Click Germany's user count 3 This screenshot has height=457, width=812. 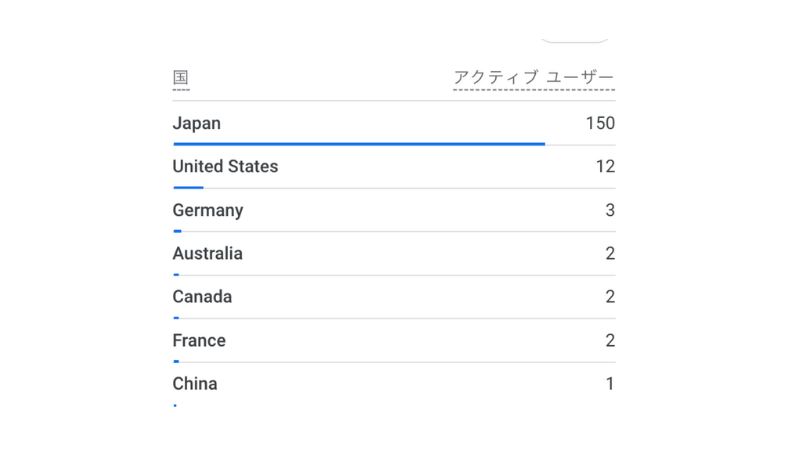(x=610, y=210)
